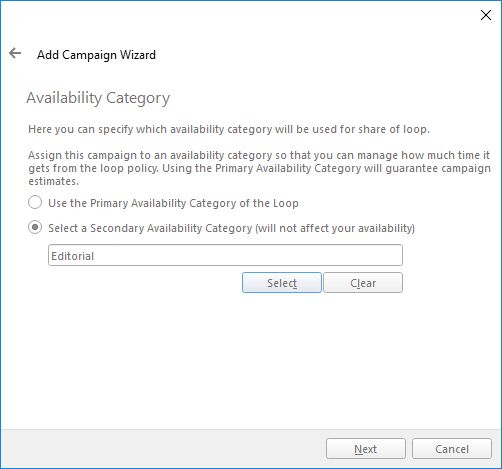The height and width of the screenshot is (469, 502).
Task: Proceed with the Next button
Action: point(366,449)
